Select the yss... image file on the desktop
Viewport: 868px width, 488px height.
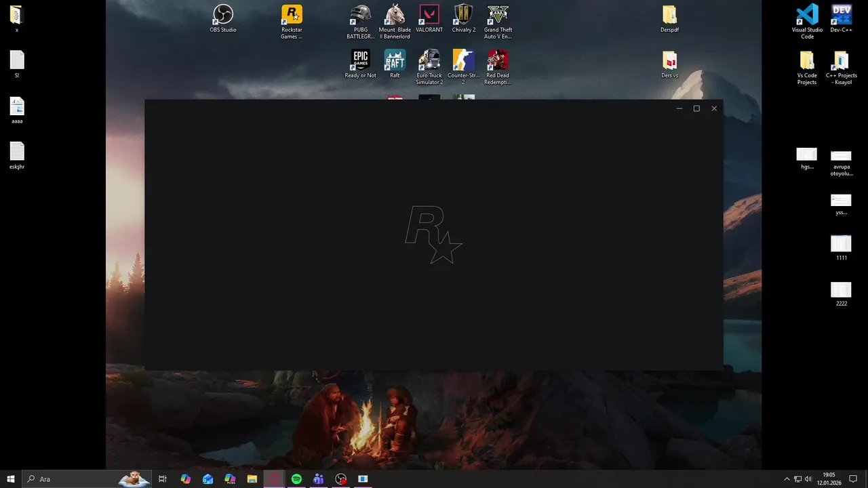(842, 204)
